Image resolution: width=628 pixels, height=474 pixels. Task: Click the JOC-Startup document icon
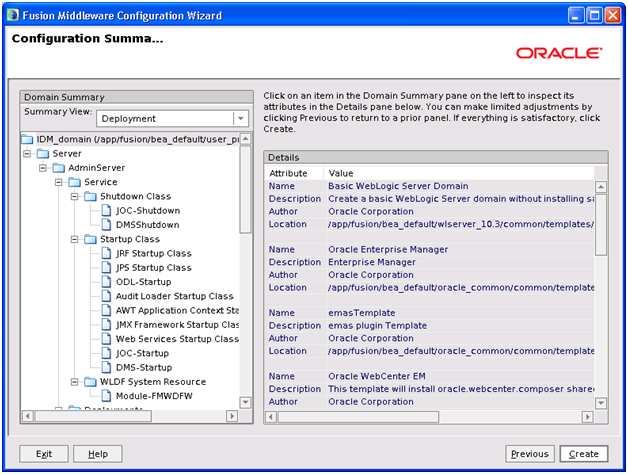point(106,353)
